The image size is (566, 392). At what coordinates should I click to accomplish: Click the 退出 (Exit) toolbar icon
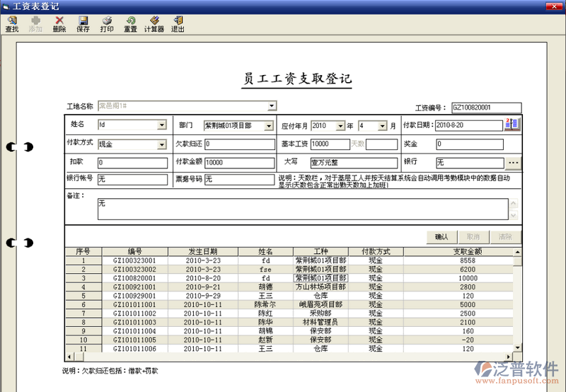click(178, 25)
